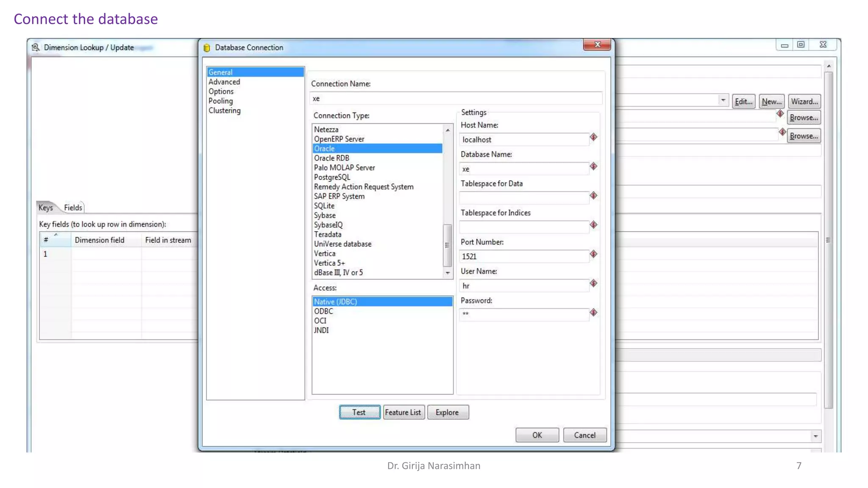This screenshot has width=868, height=488.
Task: Click variable diamond icon beside Password field
Action: (593, 313)
